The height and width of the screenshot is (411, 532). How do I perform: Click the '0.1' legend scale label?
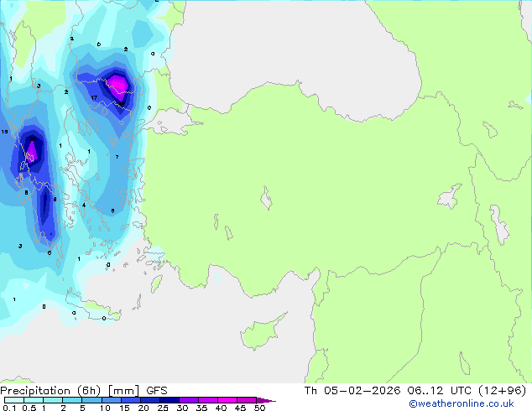(x=9, y=408)
